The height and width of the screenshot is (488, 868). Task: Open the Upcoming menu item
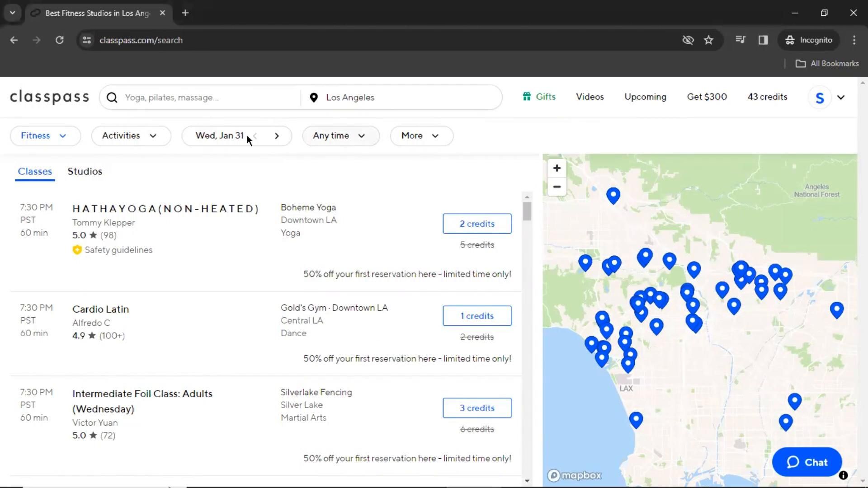645,97
